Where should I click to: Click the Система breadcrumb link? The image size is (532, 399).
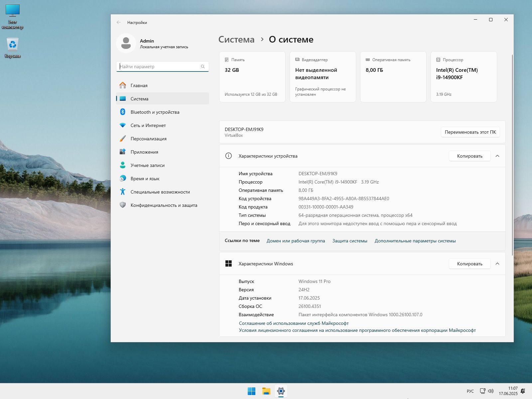pos(236,40)
